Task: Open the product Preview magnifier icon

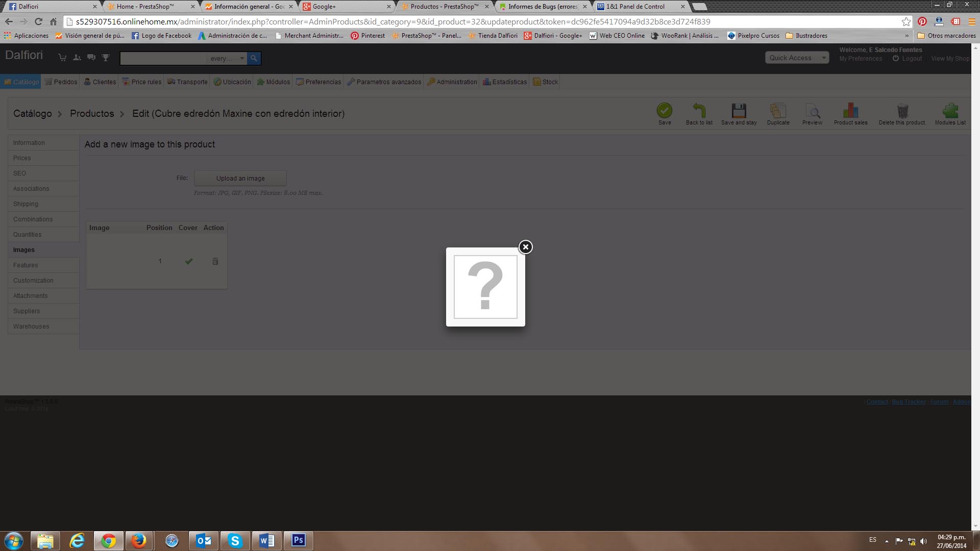Action: point(812,111)
